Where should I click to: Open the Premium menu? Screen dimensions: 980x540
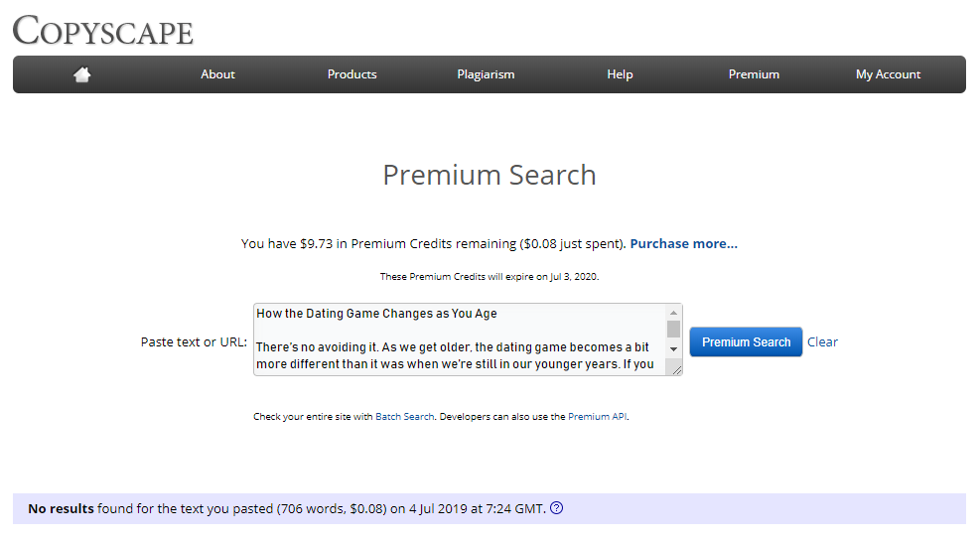click(x=754, y=74)
